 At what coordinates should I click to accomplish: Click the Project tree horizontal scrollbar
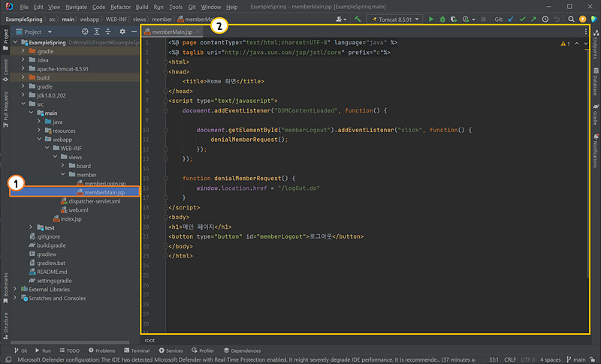pos(70,342)
